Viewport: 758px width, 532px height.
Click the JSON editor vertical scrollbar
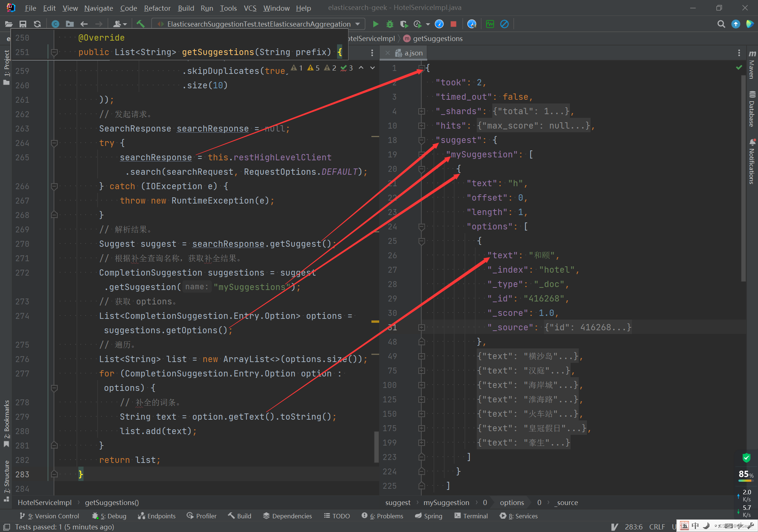click(x=743, y=179)
